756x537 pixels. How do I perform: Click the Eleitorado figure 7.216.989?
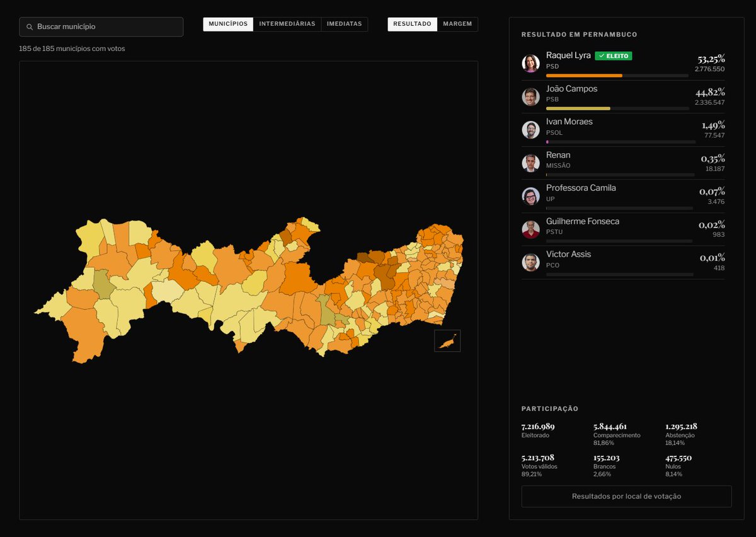[538, 426]
